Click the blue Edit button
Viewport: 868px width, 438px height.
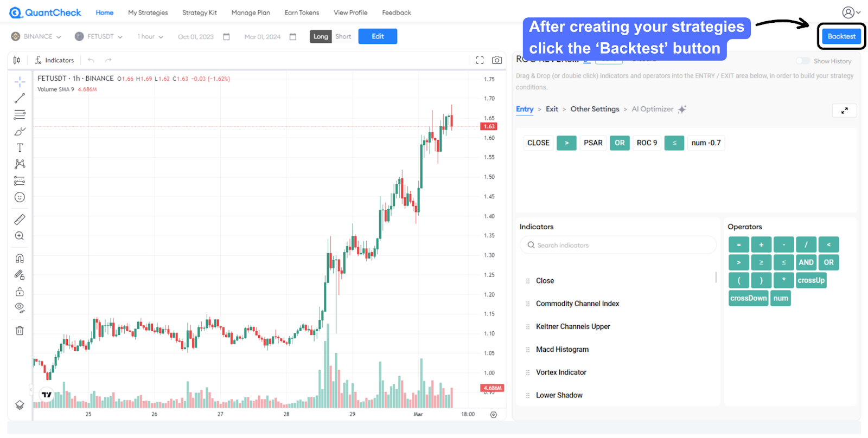pos(378,36)
